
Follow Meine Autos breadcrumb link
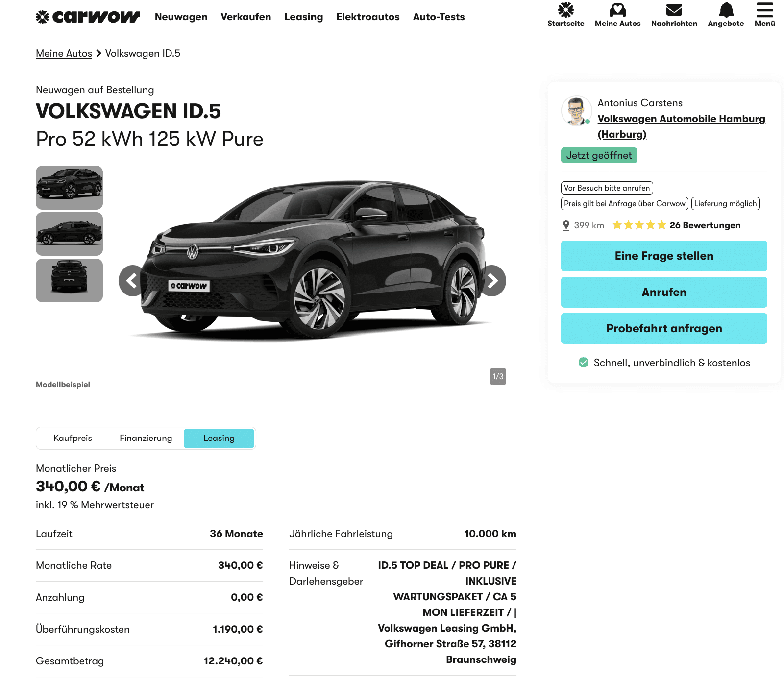(x=64, y=53)
